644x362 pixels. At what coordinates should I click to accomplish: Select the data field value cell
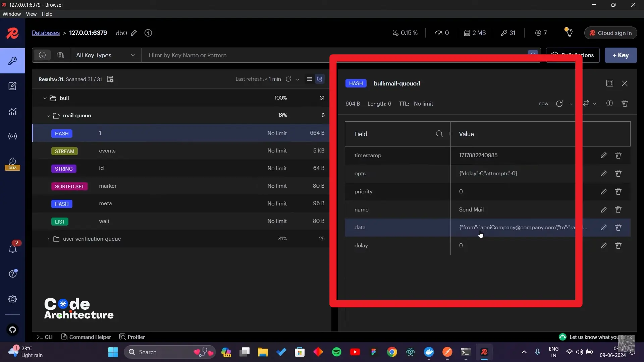[x=523, y=227]
